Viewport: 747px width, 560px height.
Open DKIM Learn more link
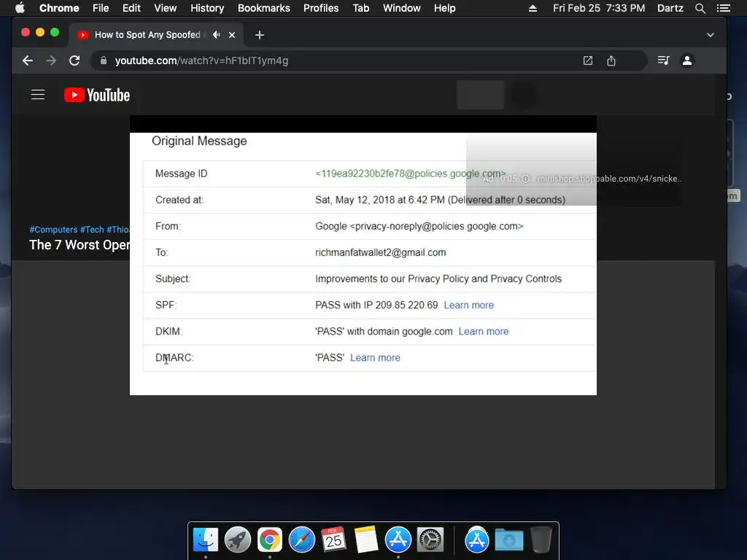(484, 331)
